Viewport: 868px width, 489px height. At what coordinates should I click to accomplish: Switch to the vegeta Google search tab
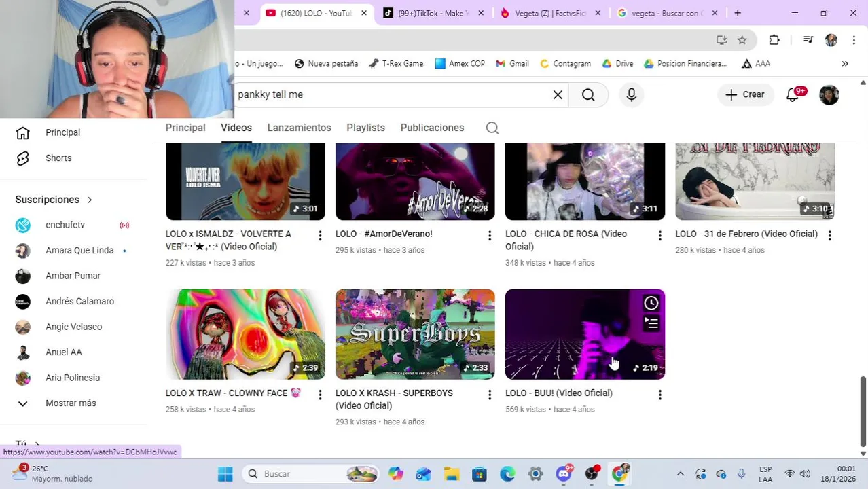pos(666,13)
